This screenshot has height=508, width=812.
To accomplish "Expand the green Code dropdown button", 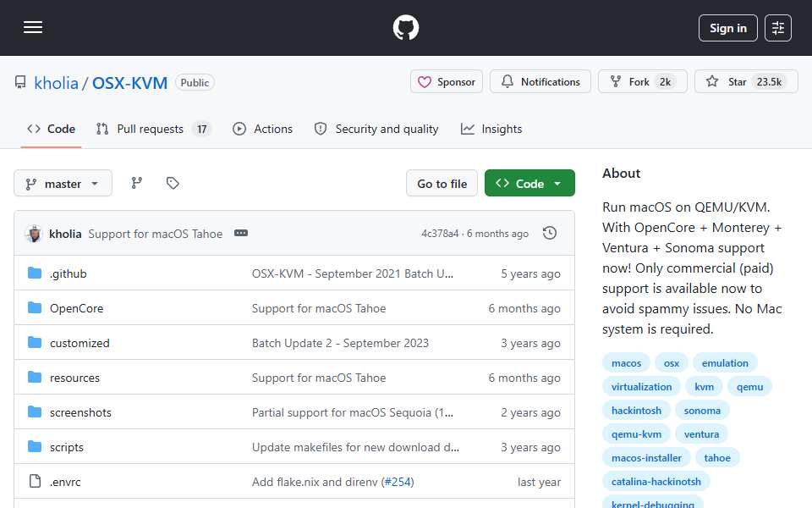I will tap(529, 184).
